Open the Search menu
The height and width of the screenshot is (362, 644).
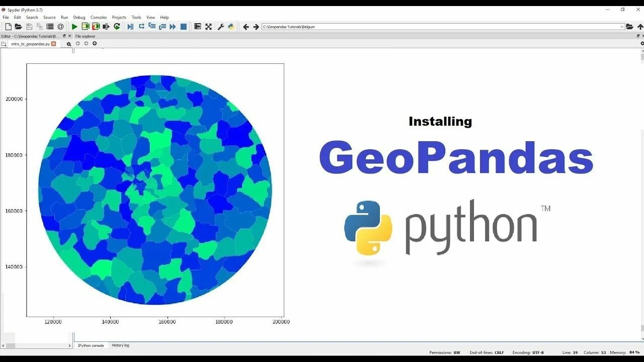pyautogui.click(x=32, y=17)
